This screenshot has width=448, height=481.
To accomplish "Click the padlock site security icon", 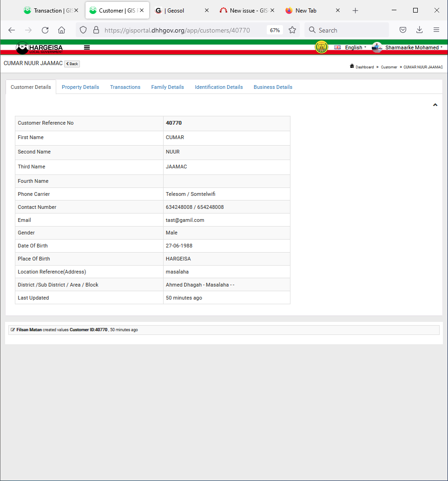I will pos(96,30).
